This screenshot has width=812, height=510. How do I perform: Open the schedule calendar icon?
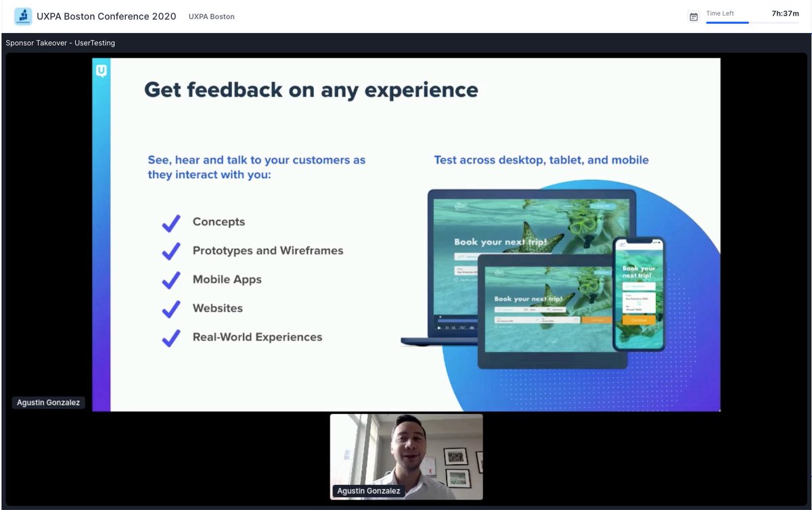(x=694, y=17)
